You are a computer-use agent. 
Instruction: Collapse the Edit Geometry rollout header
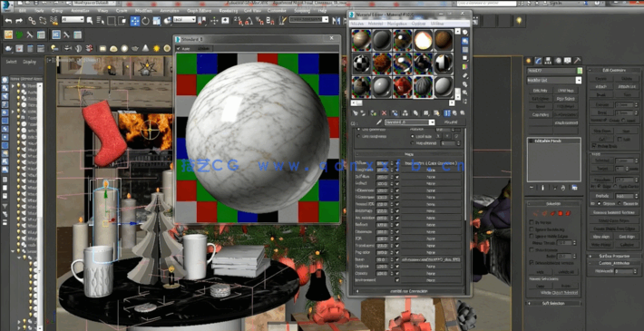pyautogui.click(x=614, y=70)
